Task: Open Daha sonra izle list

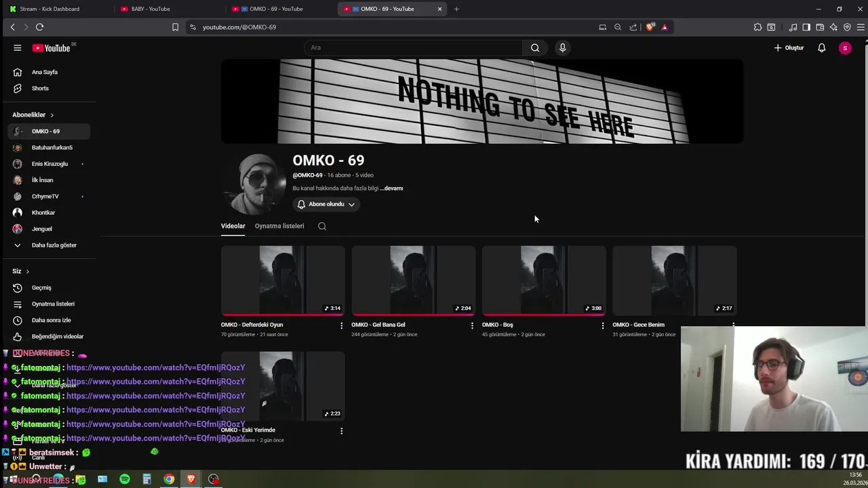Action: pyautogui.click(x=49, y=320)
